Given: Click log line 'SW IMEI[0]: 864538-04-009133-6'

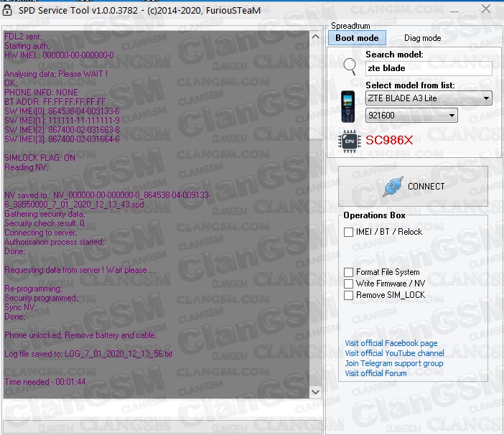Looking at the screenshot, I should 62,111.
